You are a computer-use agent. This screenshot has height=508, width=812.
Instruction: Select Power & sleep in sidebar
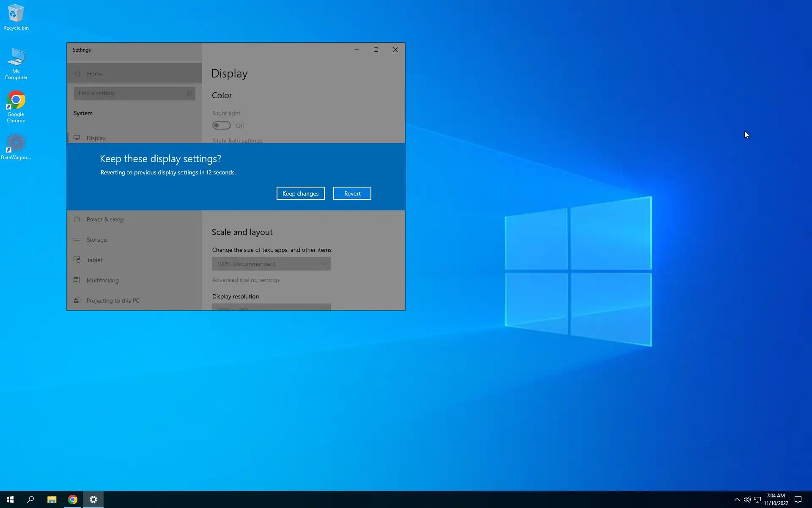pos(105,219)
